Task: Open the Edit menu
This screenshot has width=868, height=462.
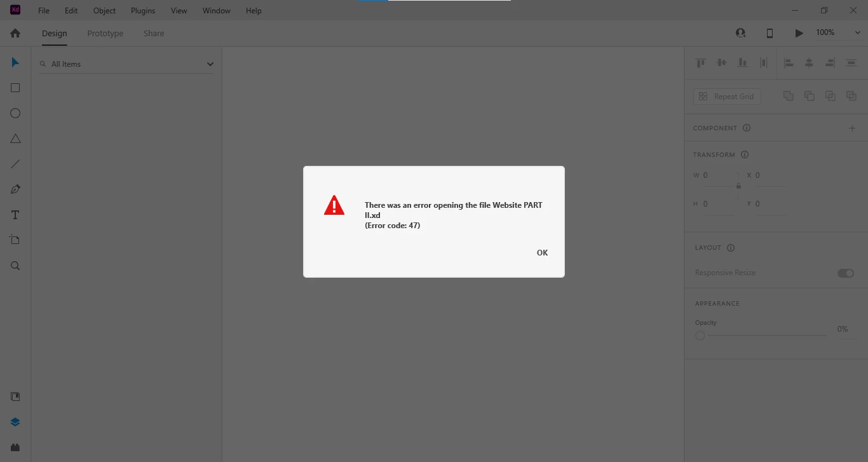Action: click(x=71, y=11)
